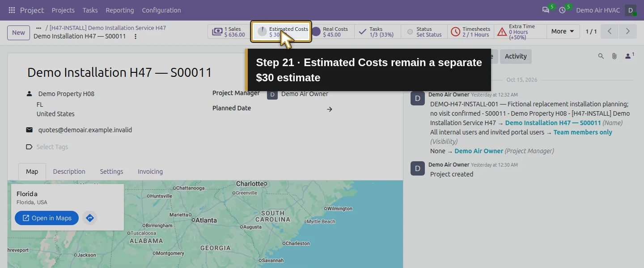
Task: Open the Tasks 1/3 stat button
Action: [378, 32]
